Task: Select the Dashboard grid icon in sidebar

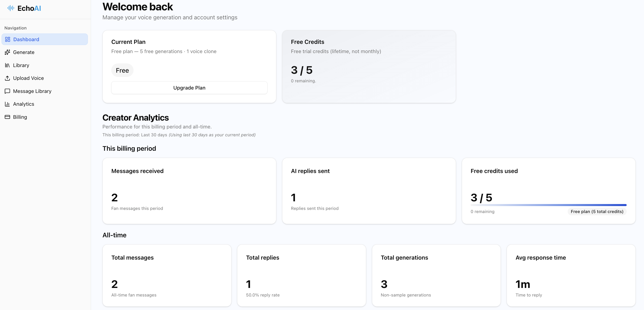Action: click(7, 39)
